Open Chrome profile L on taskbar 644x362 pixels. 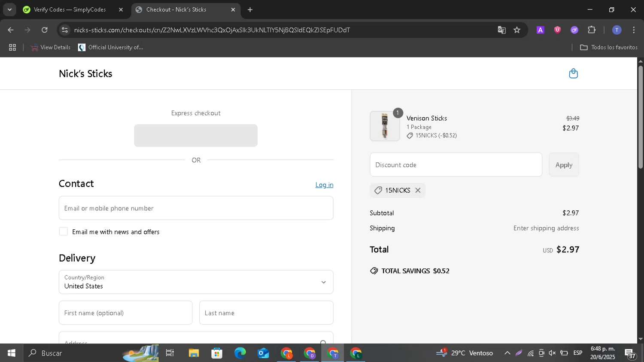286,353
